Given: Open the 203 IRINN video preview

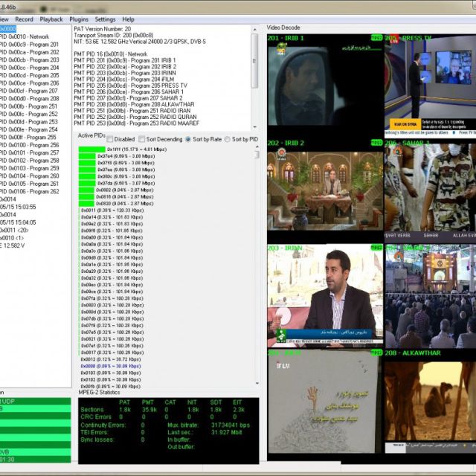Looking at the screenshot, I should [x=324, y=295].
